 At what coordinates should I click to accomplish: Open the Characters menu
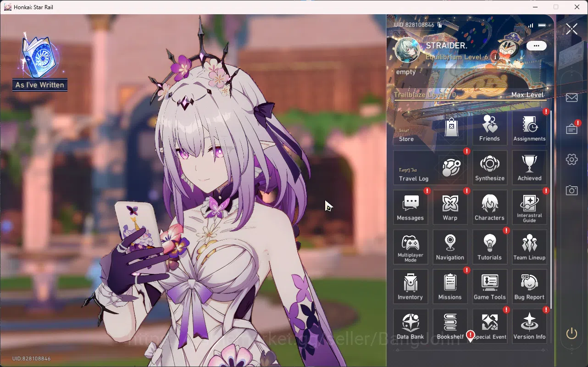[x=489, y=207]
